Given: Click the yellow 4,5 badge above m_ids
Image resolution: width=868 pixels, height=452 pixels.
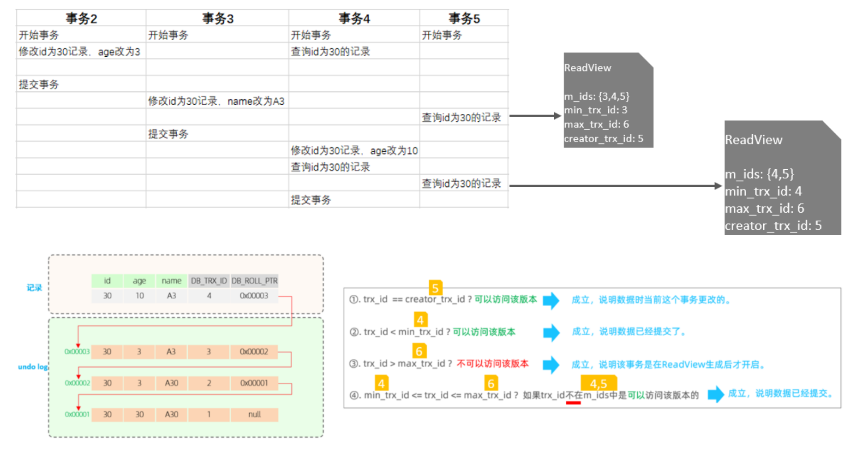Looking at the screenshot, I should coord(598,383).
